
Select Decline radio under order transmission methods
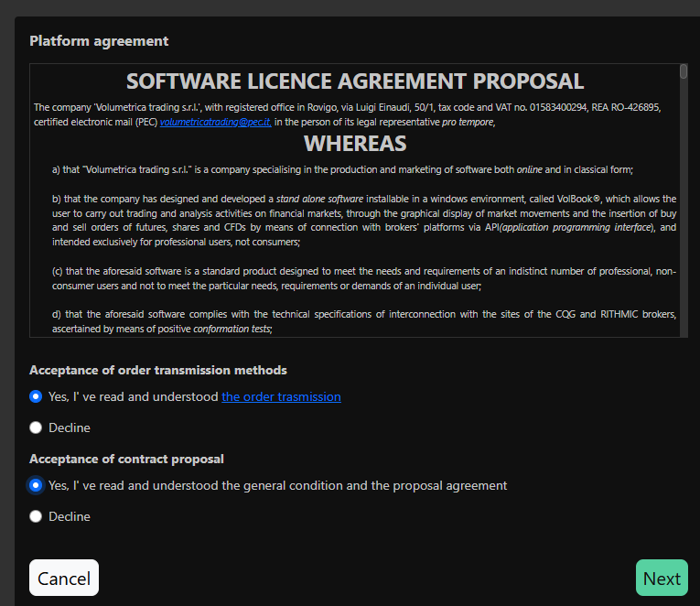pos(36,427)
